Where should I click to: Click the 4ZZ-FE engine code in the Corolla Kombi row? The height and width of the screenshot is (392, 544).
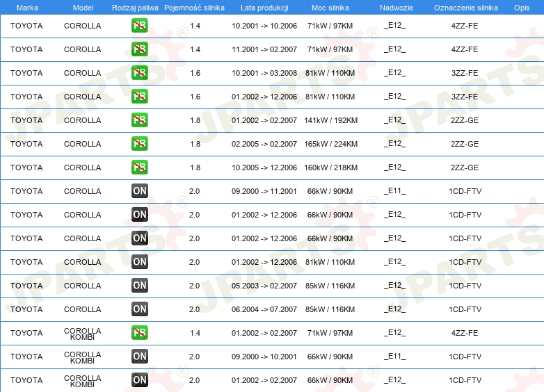click(x=465, y=333)
